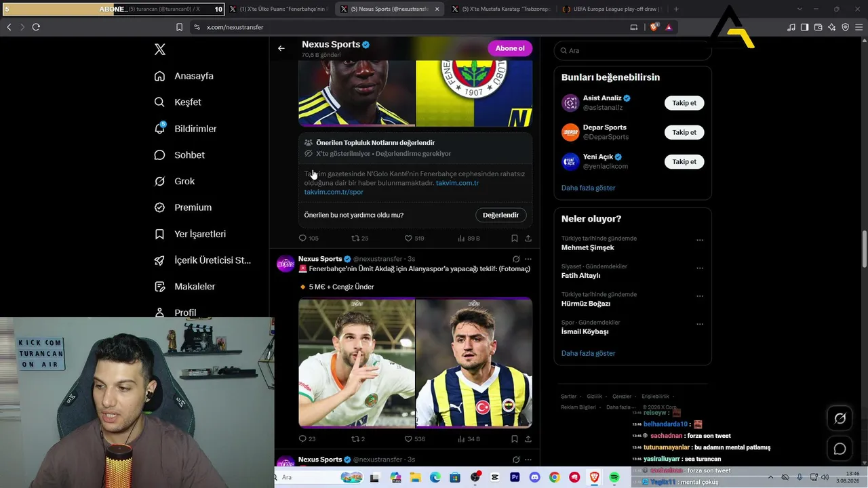This screenshot has width=868, height=488.
Task: Reply to the tweet with 23 comments
Action: tap(307, 439)
